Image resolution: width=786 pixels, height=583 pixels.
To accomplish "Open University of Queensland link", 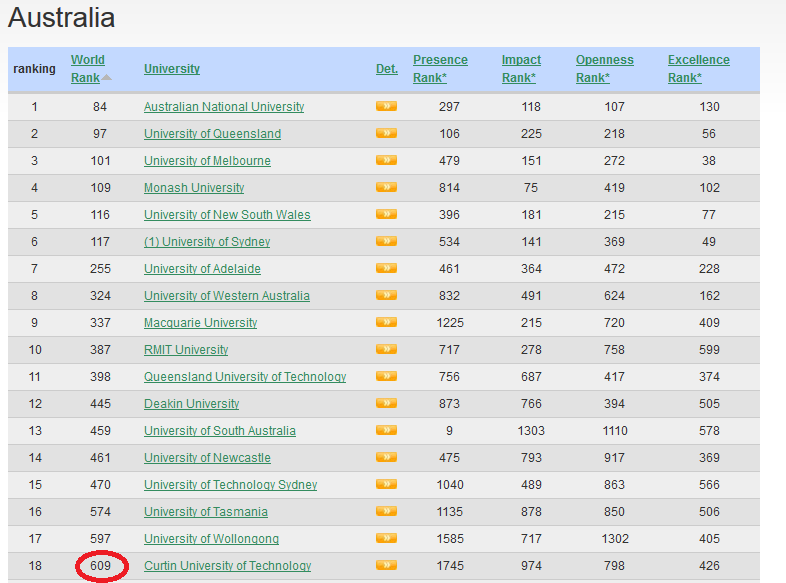I will (212, 134).
